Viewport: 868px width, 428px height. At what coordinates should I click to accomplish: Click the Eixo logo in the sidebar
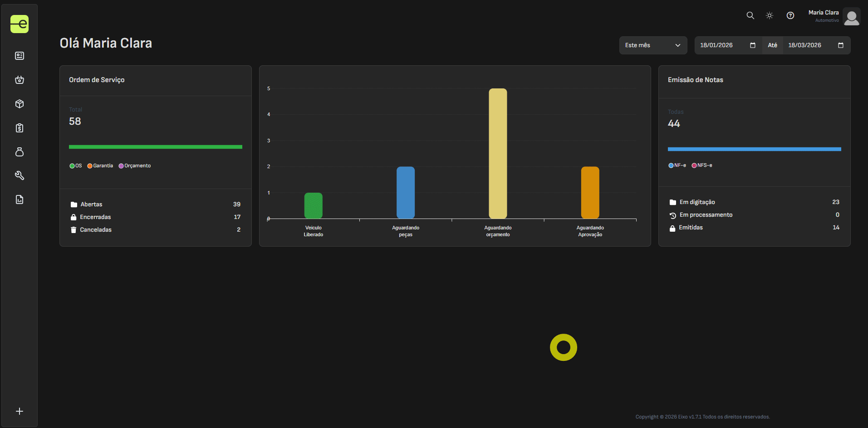[20, 24]
